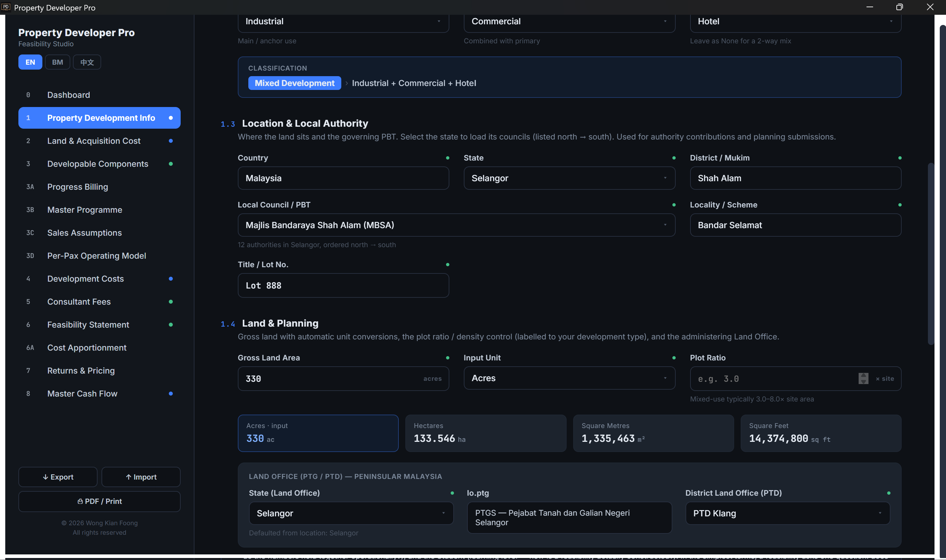Open Progress Billing page
Image resolution: width=946 pixels, height=560 pixels.
coord(99,187)
